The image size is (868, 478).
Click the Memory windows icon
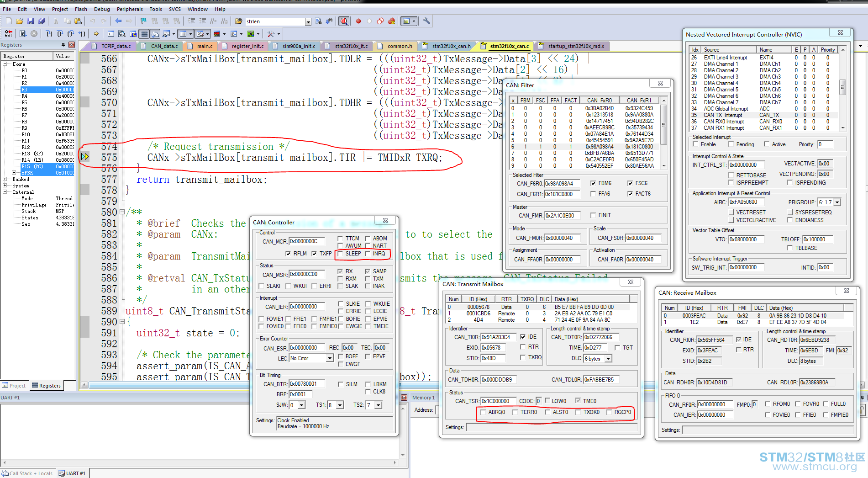184,33
